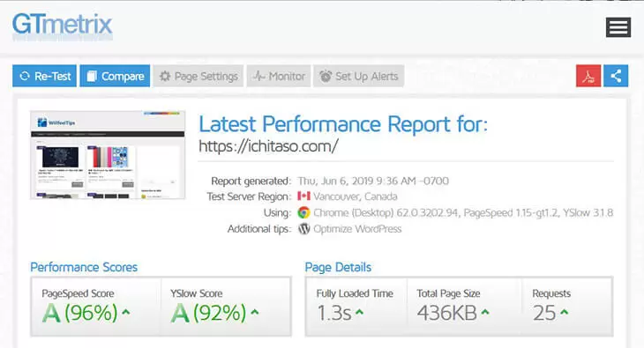
Task: Click the Latest Performance Report heading
Action: pyautogui.click(x=343, y=124)
